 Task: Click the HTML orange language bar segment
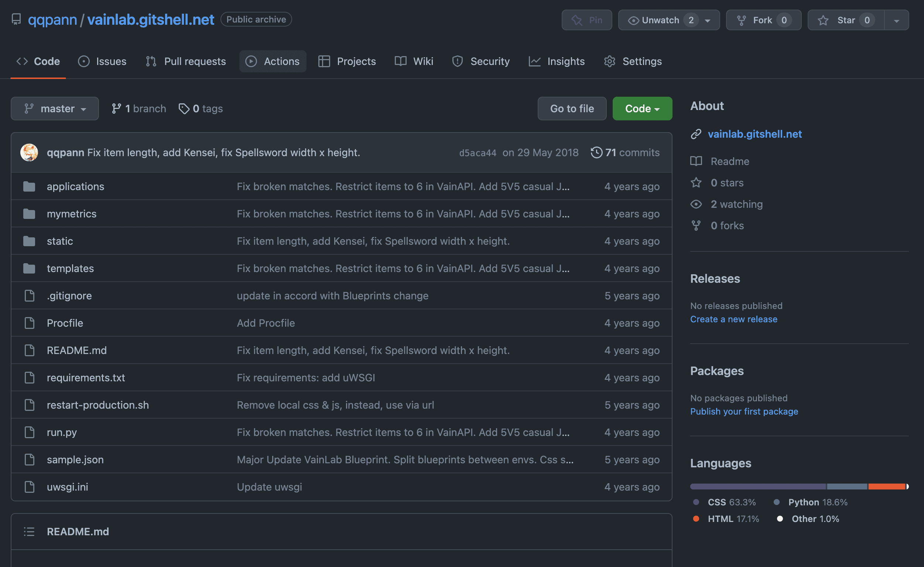pyautogui.click(x=886, y=487)
